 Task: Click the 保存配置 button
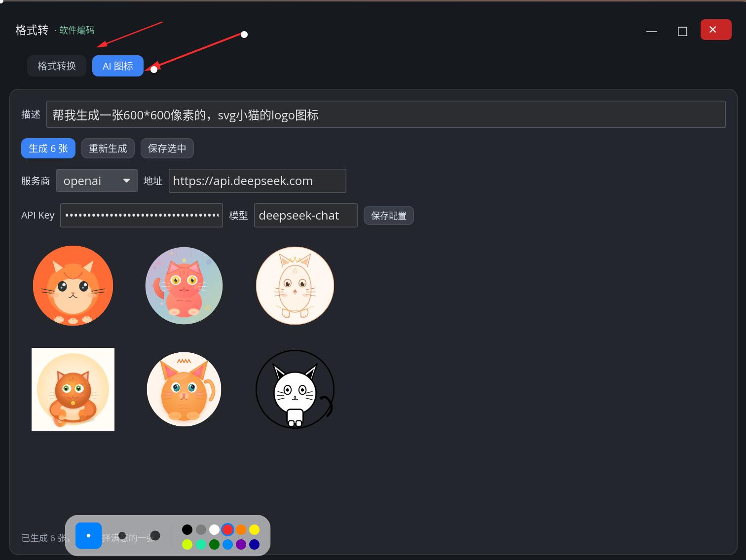click(389, 216)
